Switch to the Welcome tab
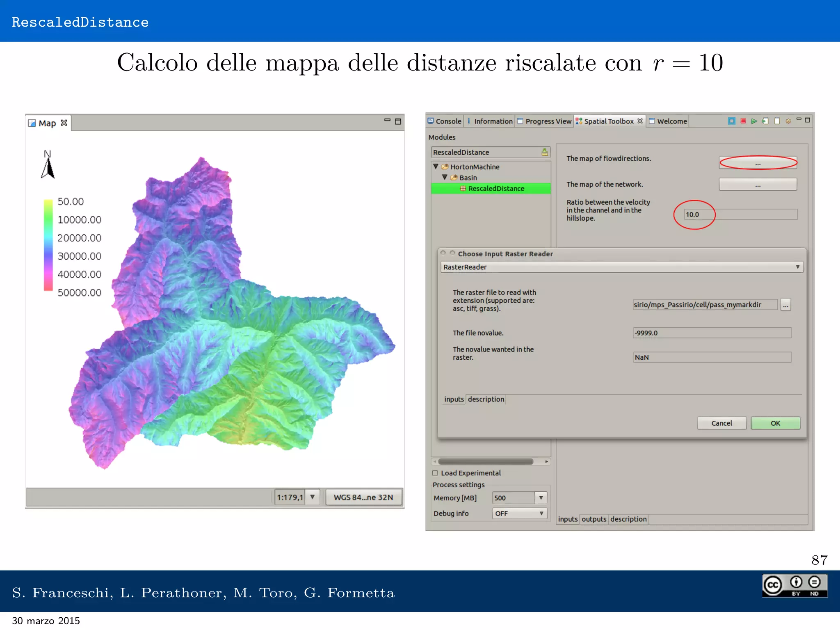This screenshot has height=630, width=840. pyautogui.click(x=668, y=121)
